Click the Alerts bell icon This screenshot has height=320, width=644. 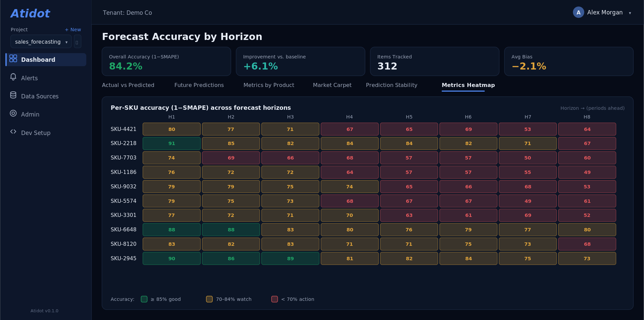(x=13, y=77)
